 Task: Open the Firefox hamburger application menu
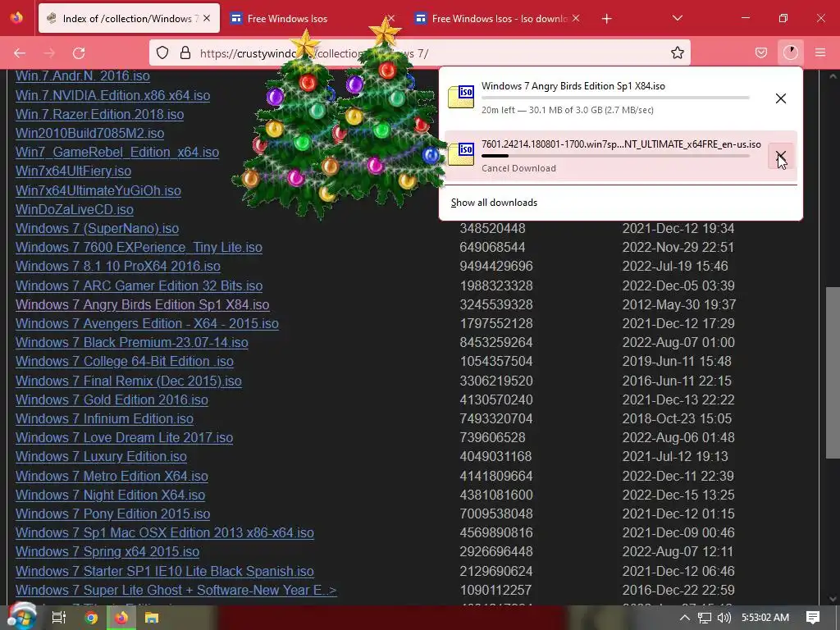tap(820, 52)
